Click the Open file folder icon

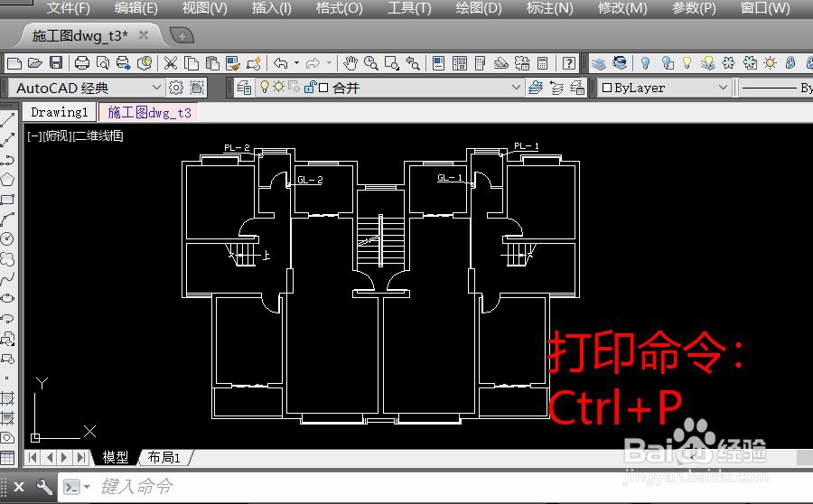[34, 63]
